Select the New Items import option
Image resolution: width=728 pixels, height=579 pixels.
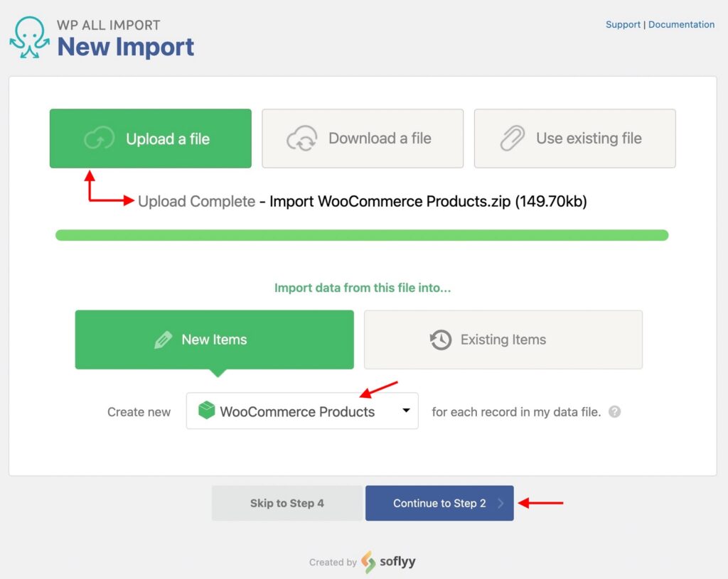[x=214, y=340]
